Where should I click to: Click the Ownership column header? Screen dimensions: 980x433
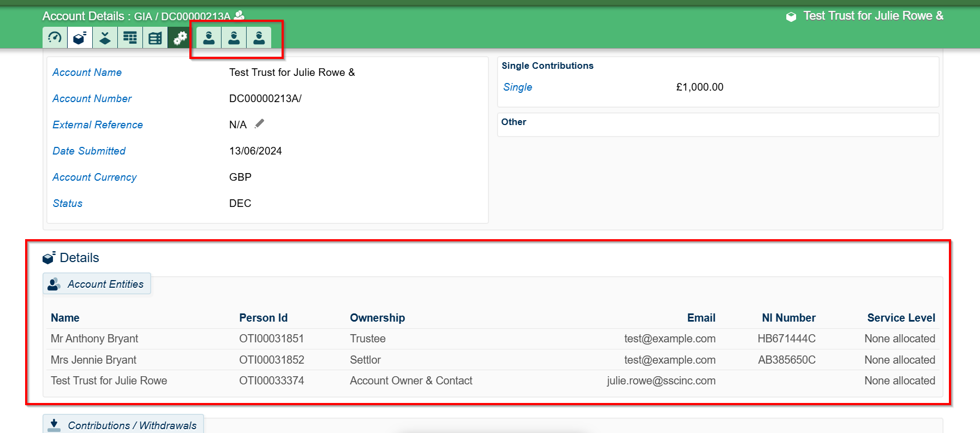[x=378, y=318]
